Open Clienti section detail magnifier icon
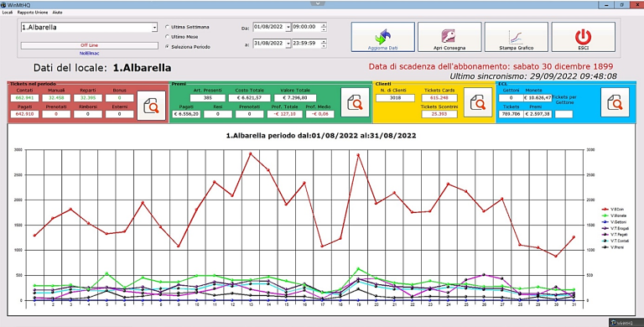This screenshot has height=327, width=644. [x=478, y=102]
